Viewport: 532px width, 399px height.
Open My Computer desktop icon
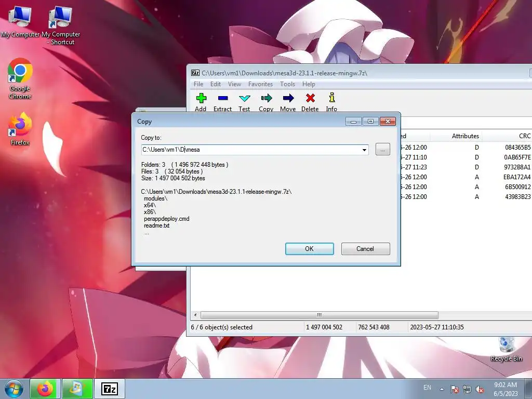(20, 21)
